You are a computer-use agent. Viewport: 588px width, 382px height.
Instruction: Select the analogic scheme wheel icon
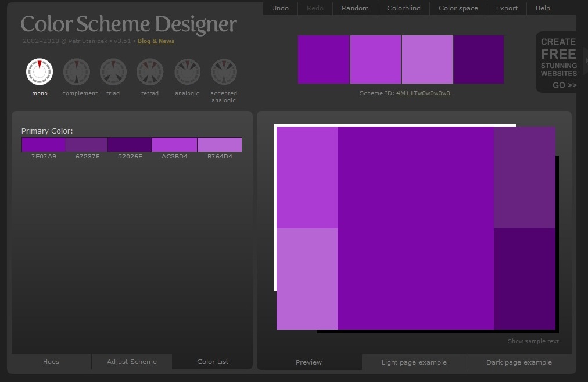click(187, 73)
